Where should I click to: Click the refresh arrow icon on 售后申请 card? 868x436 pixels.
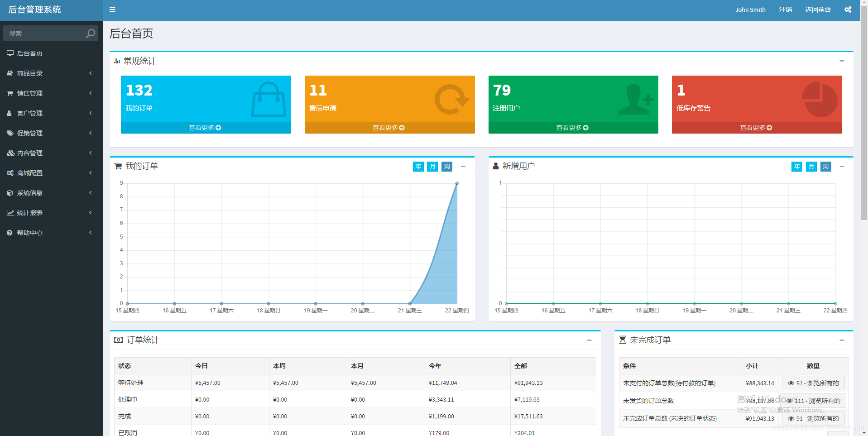click(451, 100)
